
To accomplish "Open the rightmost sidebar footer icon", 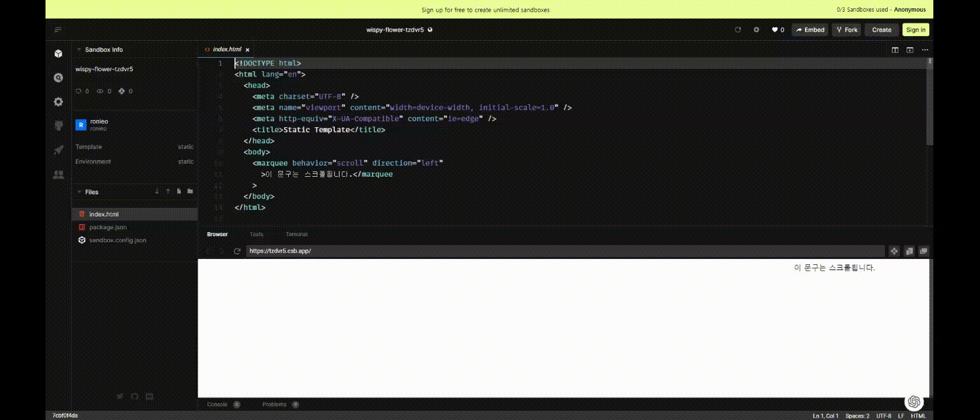I will point(149,396).
